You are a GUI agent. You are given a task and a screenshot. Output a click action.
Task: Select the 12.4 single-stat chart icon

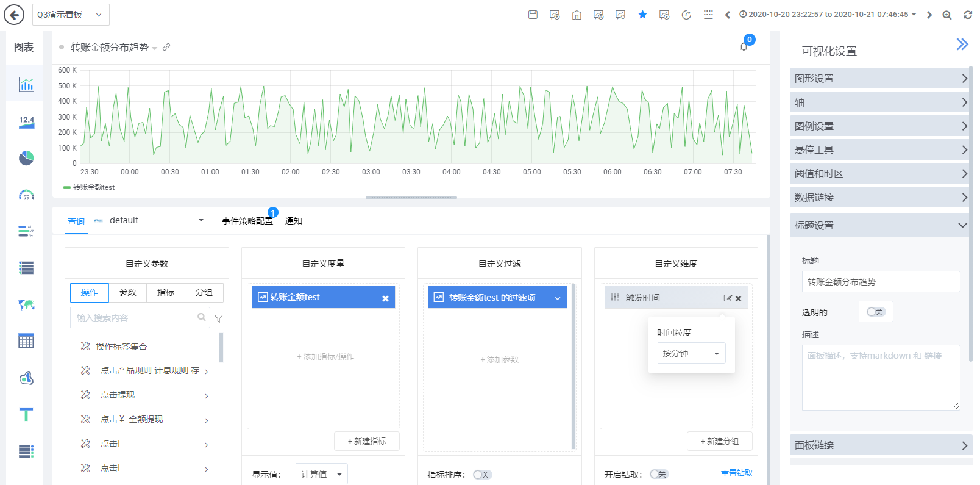coord(26,121)
